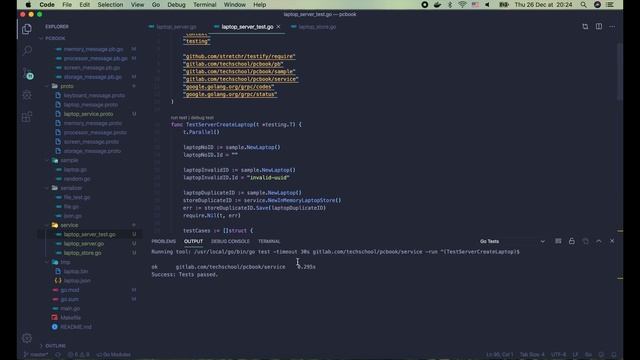Open the Selection menu

[x=110, y=4]
